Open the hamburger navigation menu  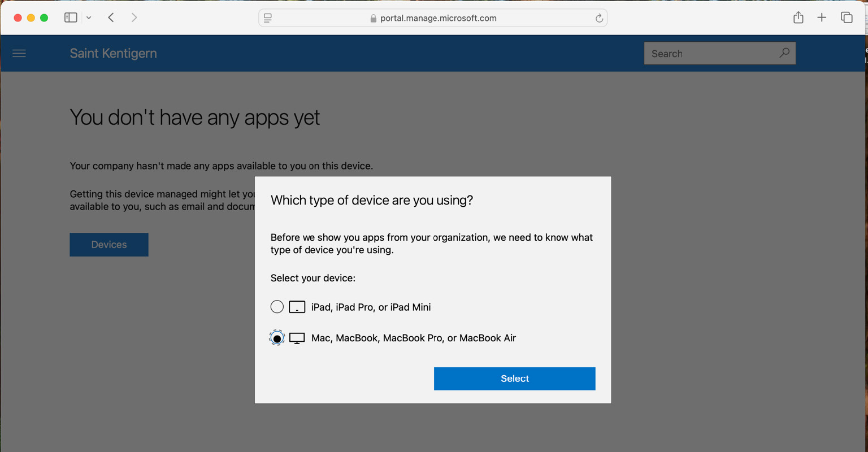pos(19,53)
